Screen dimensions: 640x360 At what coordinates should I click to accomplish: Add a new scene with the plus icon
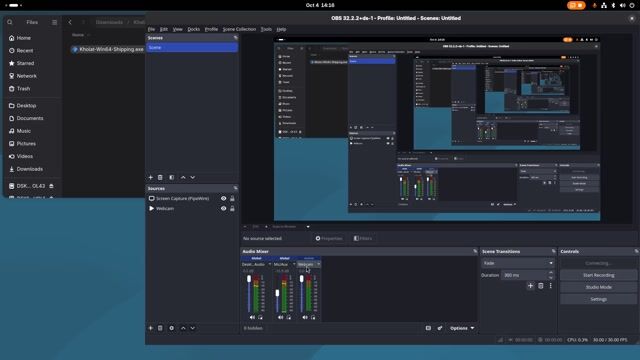click(151, 178)
